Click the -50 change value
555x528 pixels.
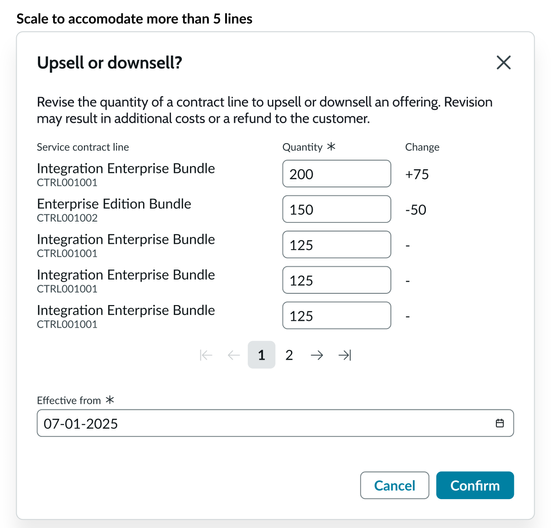click(x=416, y=210)
